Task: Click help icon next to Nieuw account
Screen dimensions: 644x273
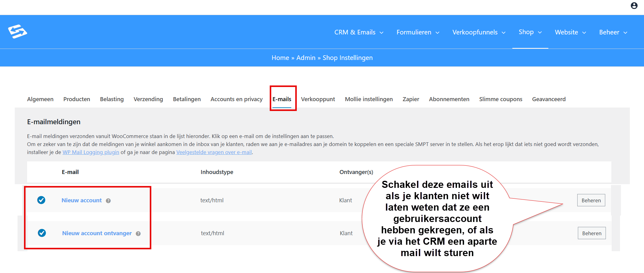Action: point(108,201)
